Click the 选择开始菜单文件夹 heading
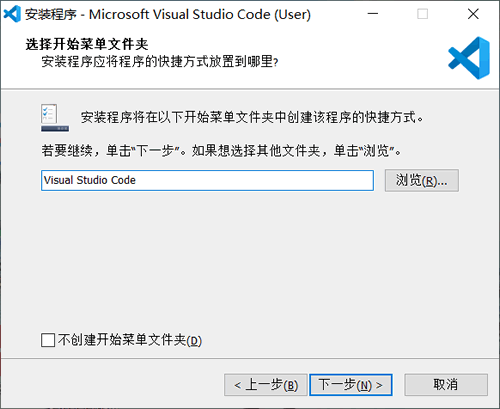The height and width of the screenshot is (409, 500). coord(87,44)
